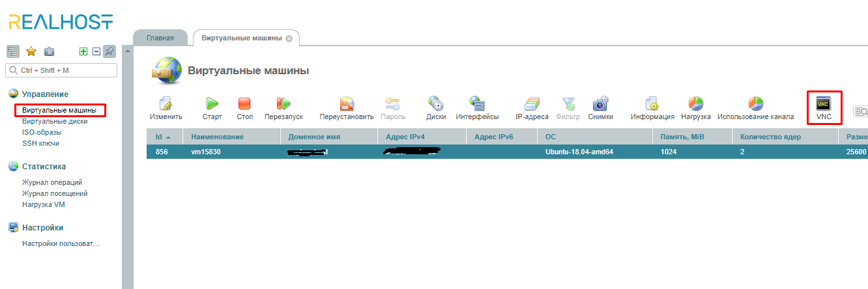Click the Виртуальные машины page heading globe icon
Screen dimensions: 868x289
(166, 70)
